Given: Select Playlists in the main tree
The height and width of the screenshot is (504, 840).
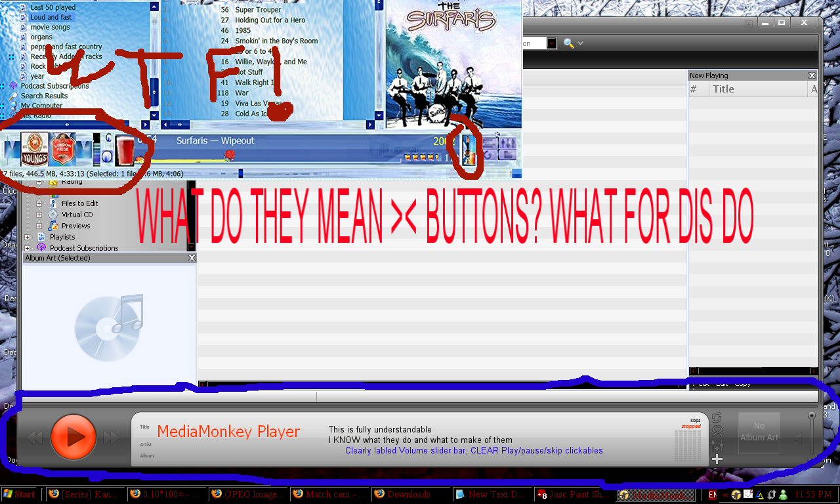Looking at the screenshot, I should click(x=62, y=237).
